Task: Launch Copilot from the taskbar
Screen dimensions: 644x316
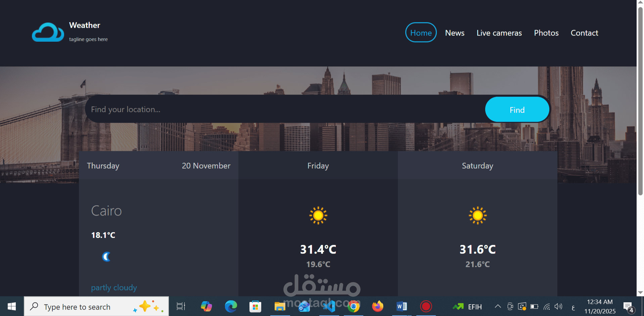Action: (x=206, y=306)
